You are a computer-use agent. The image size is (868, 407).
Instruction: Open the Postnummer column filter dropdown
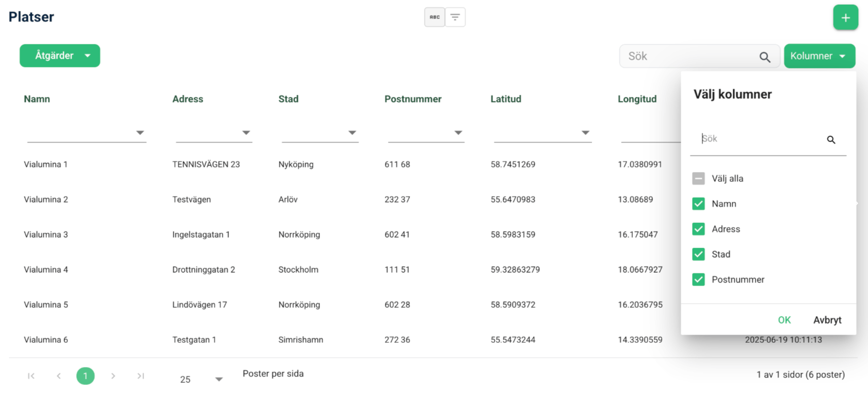click(x=458, y=133)
